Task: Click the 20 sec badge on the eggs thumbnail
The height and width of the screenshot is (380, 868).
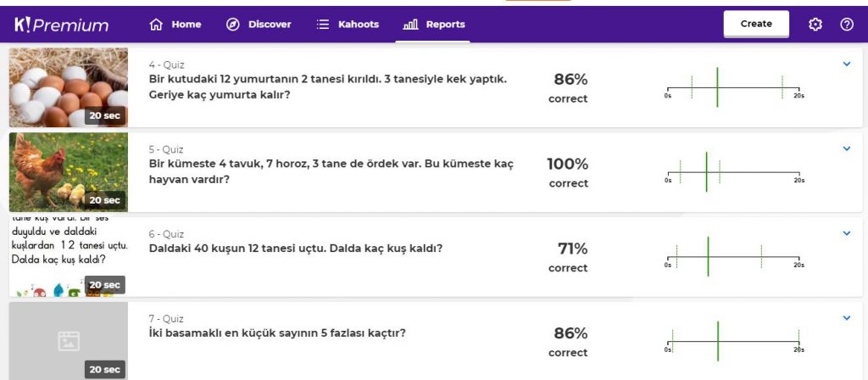Action: 104,115
